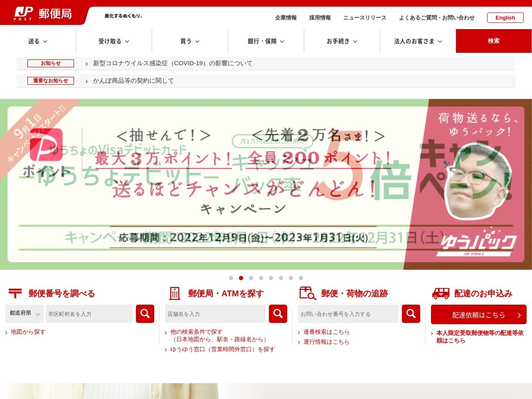Select the third carousel slide dot
The height and width of the screenshot is (399, 532).
[x=251, y=278]
